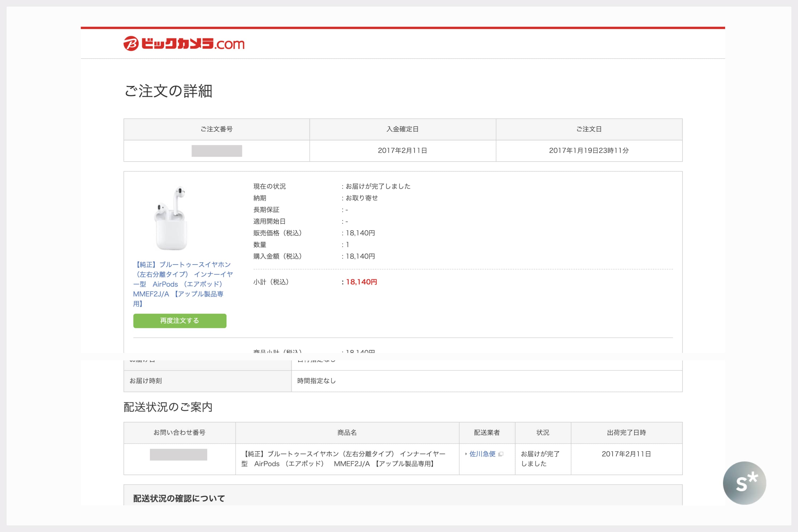Click the 配送状況の確認について panel header

tap(179, 498)
